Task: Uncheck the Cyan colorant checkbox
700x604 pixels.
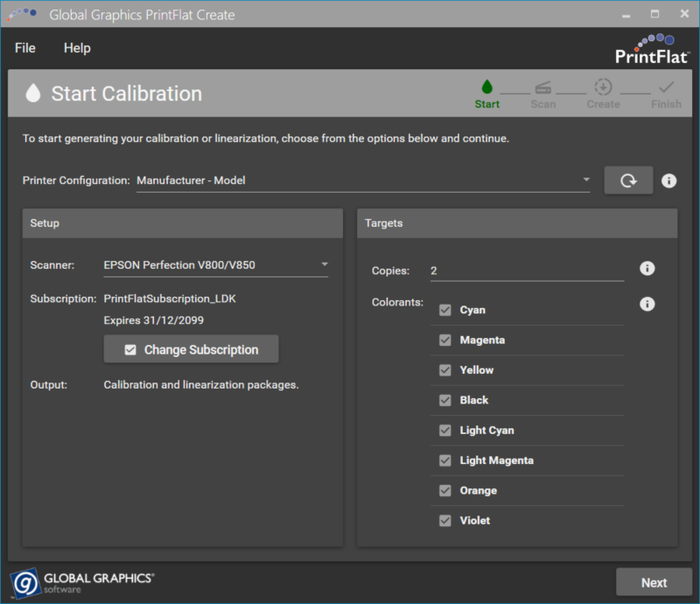Action: (x=445, y=310)
